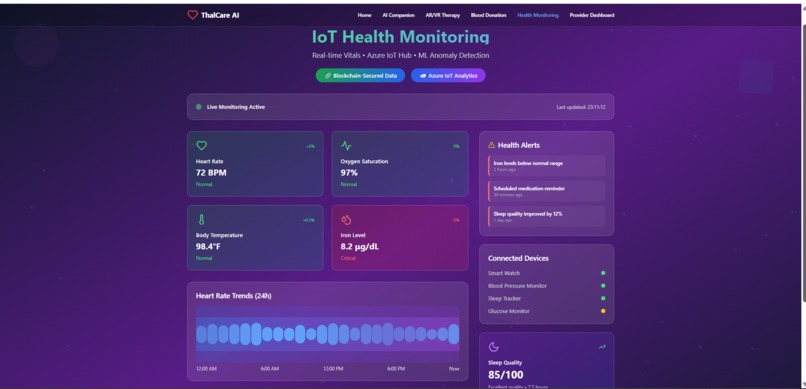Click the droplet icon in Iron Level card

pyautogui.click(x=346, y=220)
